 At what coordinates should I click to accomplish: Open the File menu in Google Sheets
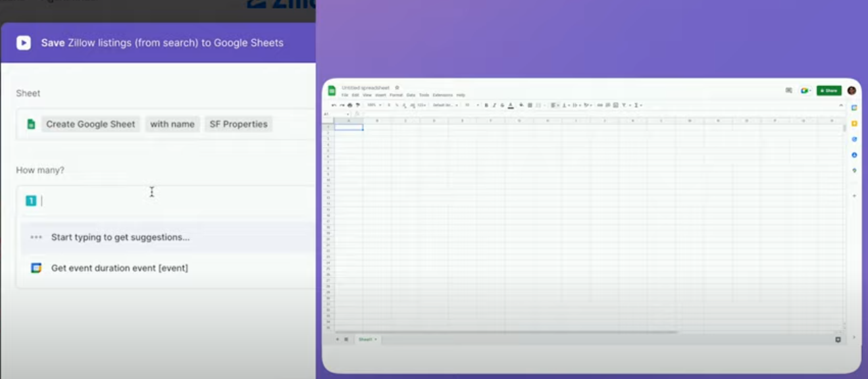pos(345,95)
